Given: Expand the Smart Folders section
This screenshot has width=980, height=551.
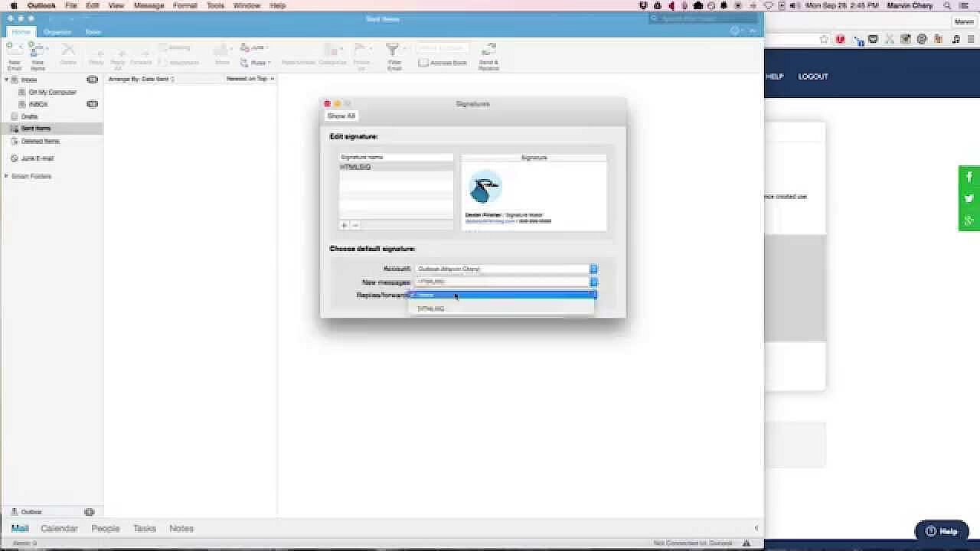Looking at the screenshot, I should click(x=6, y=176).
